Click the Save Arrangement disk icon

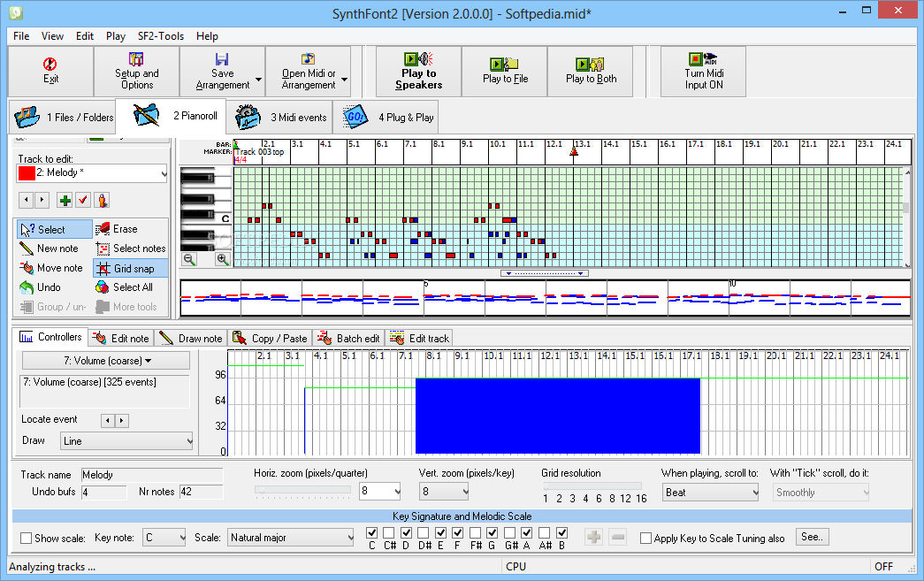(x=222, y=59)
